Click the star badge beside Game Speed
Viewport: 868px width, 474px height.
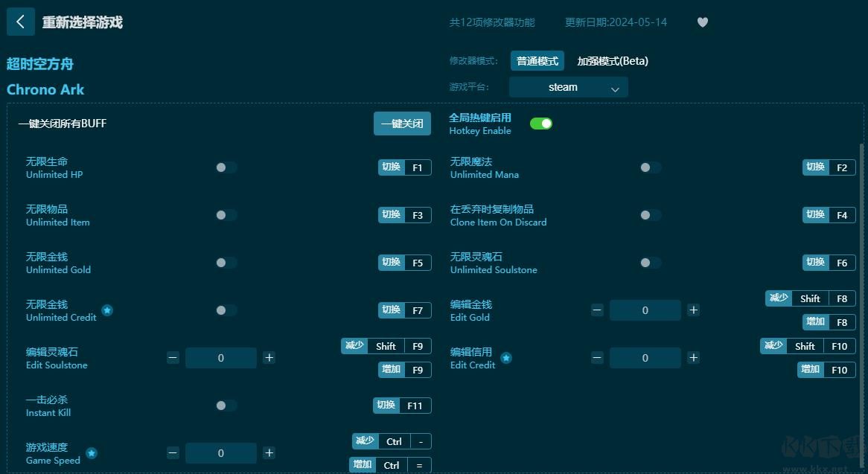pyautogui.click(x=92, y=453)
